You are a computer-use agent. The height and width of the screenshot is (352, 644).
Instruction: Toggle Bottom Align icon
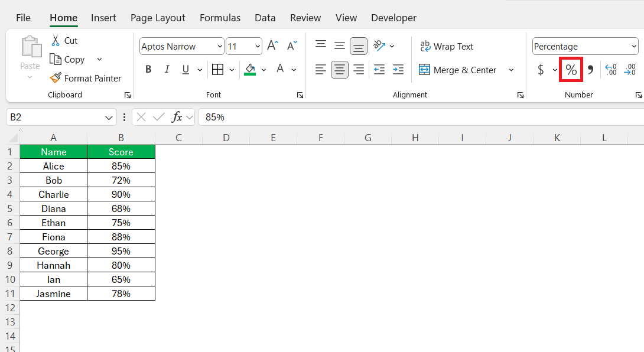point(359,46)
